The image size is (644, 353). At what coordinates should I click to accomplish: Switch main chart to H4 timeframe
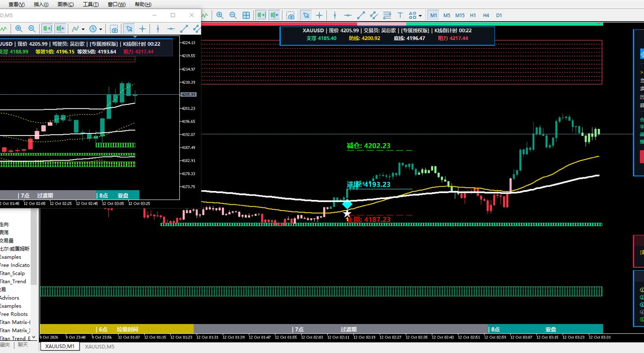click(486, 15)
